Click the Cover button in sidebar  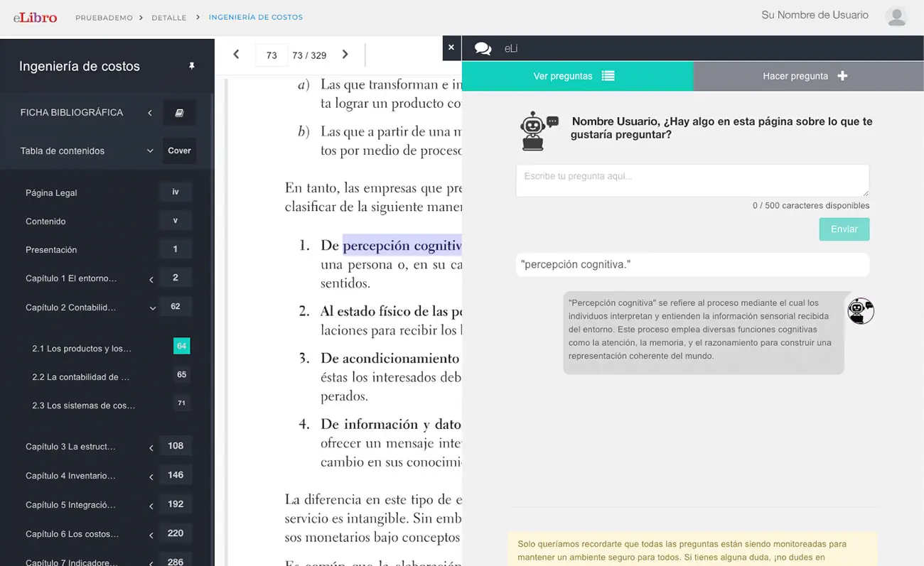pyautogui.click(x=179, y=151)
